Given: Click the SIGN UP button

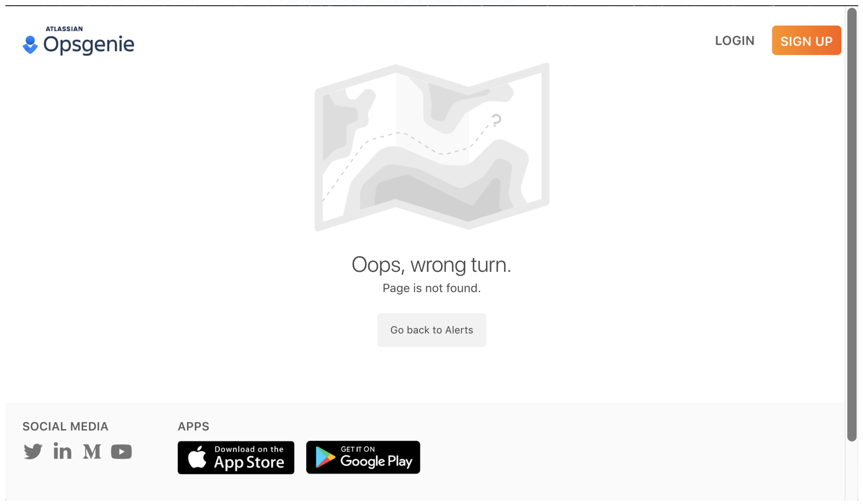Looking at the screenshot, I should click(807, 41).
